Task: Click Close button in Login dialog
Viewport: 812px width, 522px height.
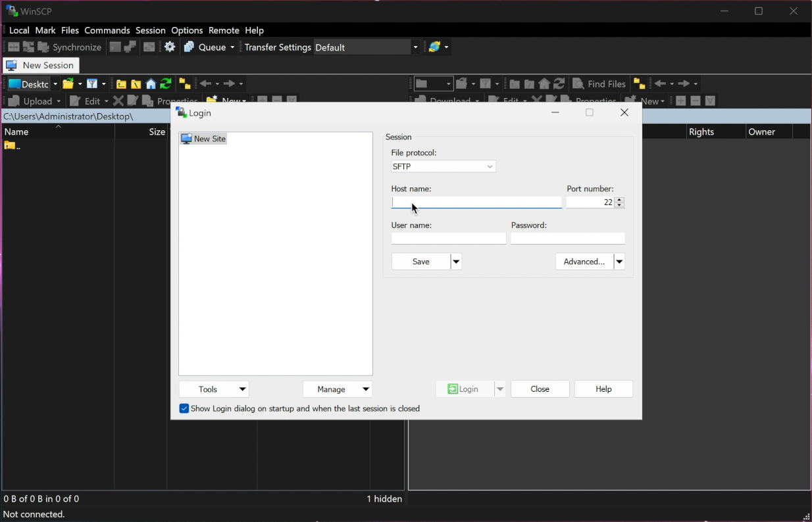Action: pos(540,389)
